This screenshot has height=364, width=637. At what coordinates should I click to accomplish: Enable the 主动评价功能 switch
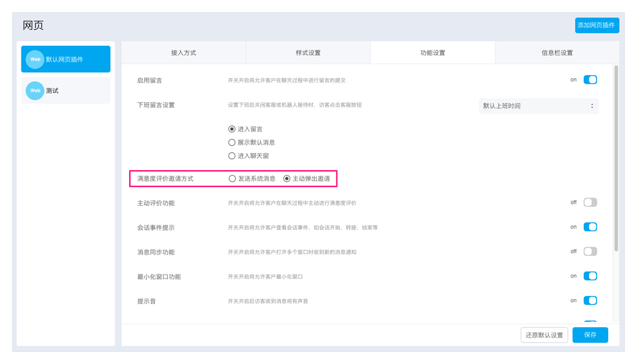click(x=590, y=202)
